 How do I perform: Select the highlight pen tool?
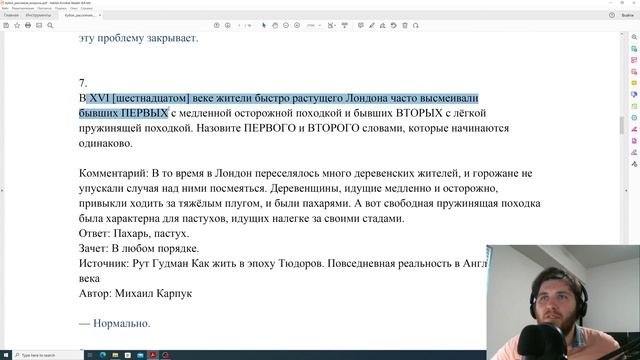click(x=372, y=25)
